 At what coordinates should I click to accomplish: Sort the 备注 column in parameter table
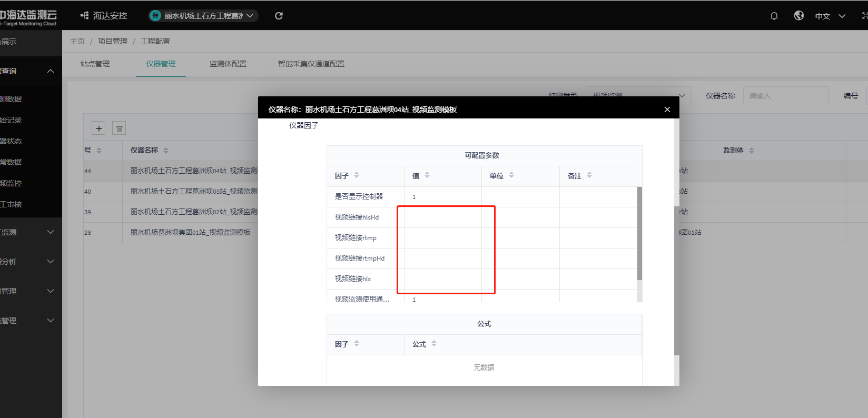point(589,175)
